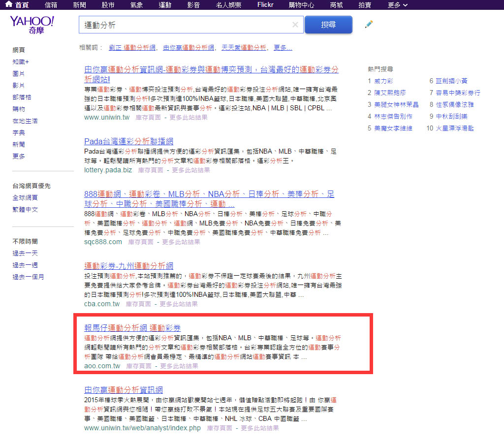504x447 pixels.
Task: Open 商城 in top navigation
Action: click(336, 5)
